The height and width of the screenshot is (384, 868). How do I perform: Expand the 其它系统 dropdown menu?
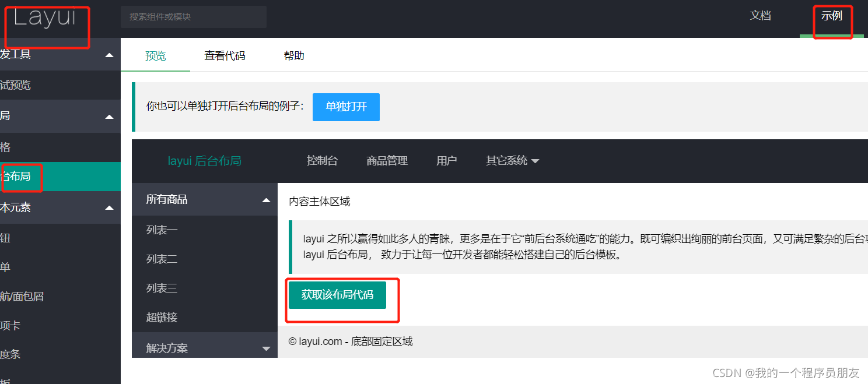point(512,161)
